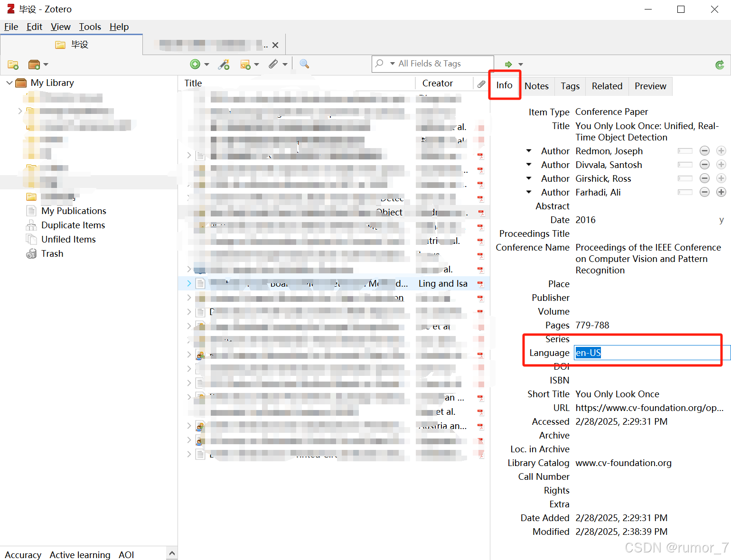Viewport: 731px width, 560px height.
Task: Filter by the Active learning tag
Action: pyautogui.click(x=80, y=555)
